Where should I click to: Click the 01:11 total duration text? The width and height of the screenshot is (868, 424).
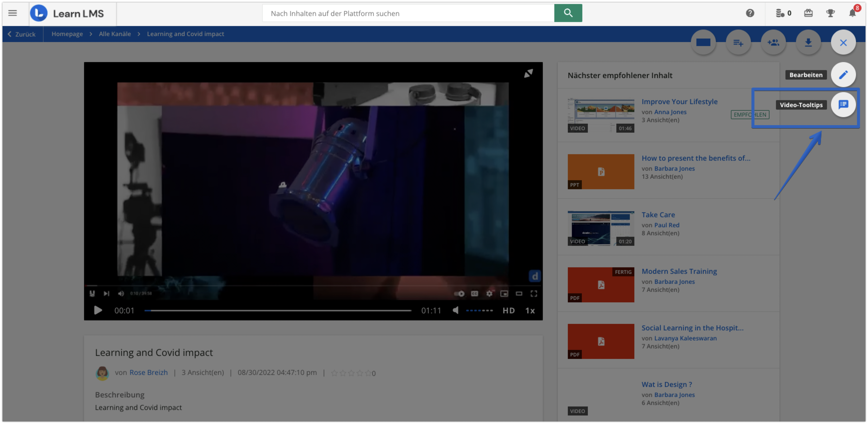pyautogui.click(x=431, y=310)
